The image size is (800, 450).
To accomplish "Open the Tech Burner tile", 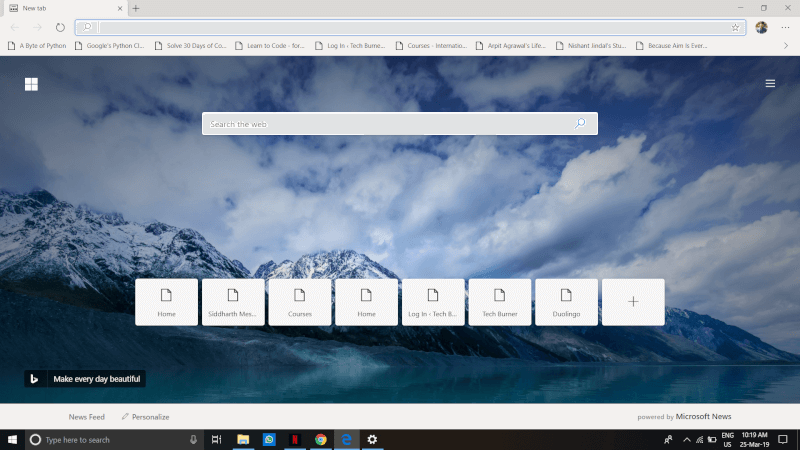I will point(499,302).
